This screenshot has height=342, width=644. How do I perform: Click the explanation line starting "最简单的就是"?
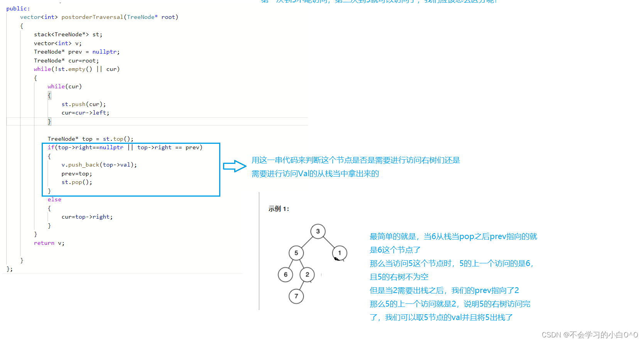click(x=453, y=236)
